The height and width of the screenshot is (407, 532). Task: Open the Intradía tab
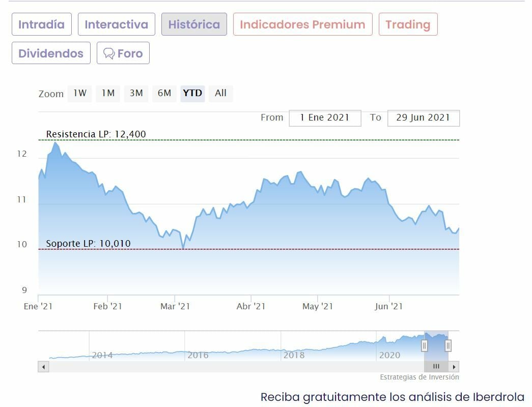tap(42, 24)
